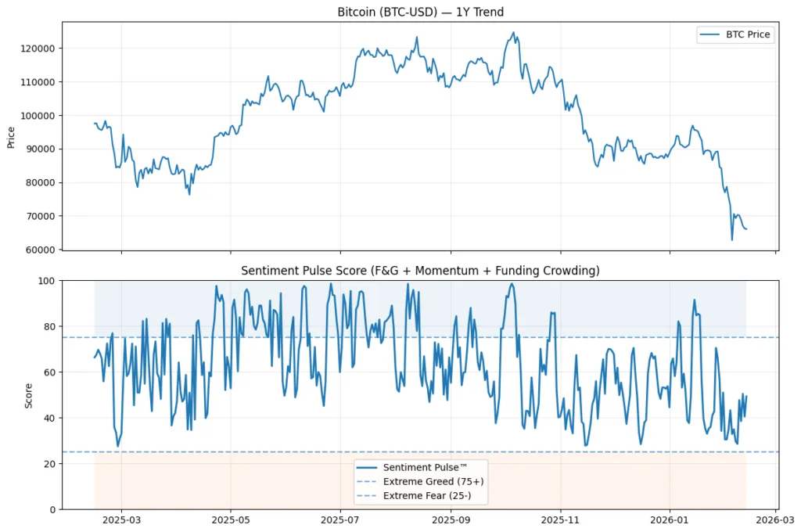
Task: Click the 0 score tick label
Action: (52, 509)
